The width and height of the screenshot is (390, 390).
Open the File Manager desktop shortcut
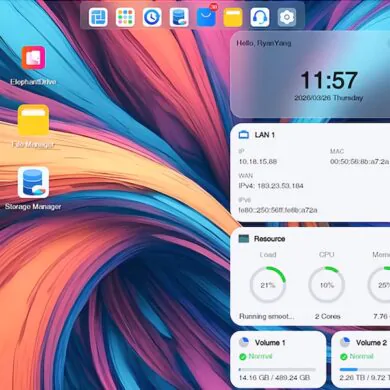(x=33, y=120)
